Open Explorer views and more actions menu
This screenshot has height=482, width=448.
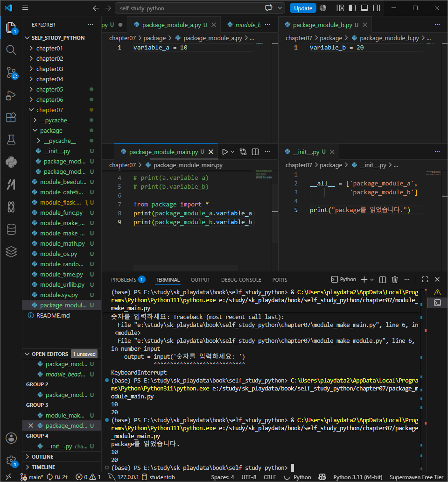click(90, 25)
